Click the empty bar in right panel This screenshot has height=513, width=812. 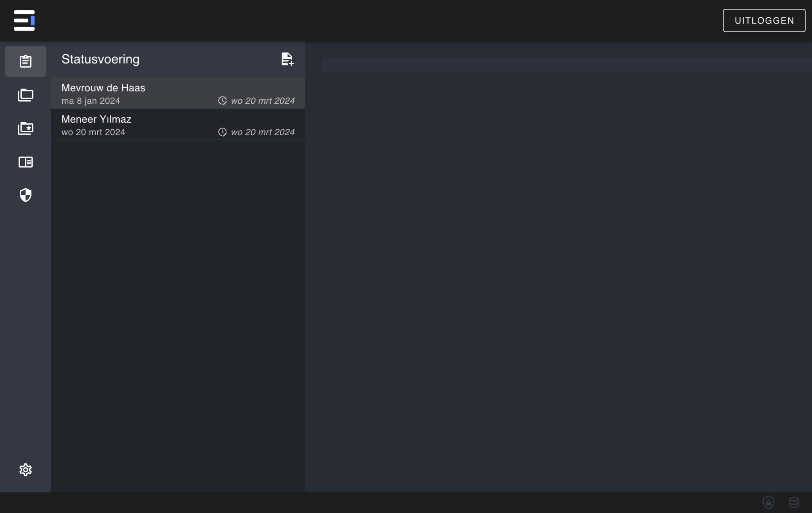566,65
